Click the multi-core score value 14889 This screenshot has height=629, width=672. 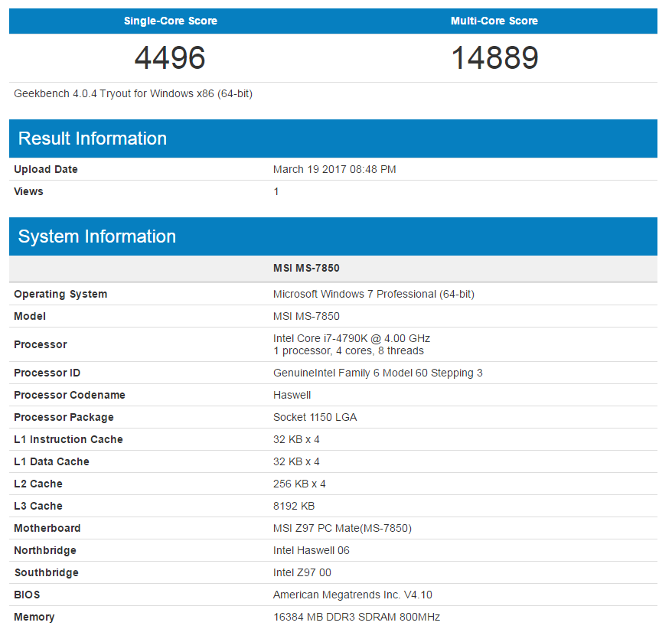click(494, 57)
